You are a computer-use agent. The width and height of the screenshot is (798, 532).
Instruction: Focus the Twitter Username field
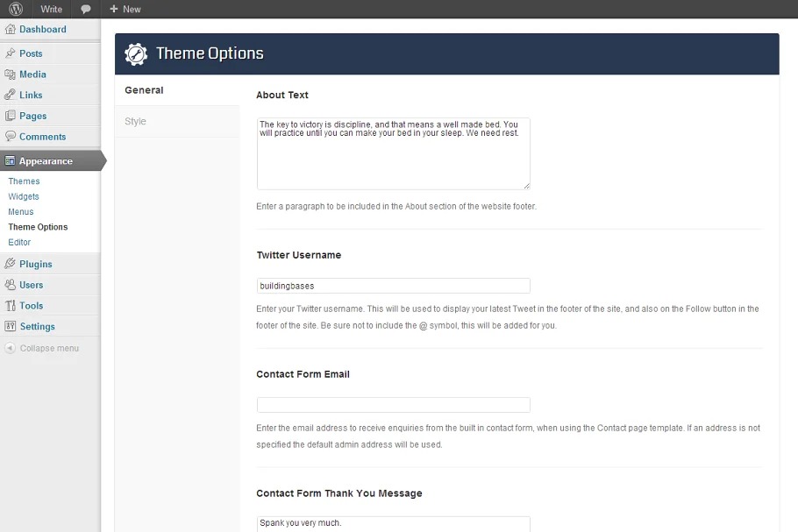click(x=393, y=286)
